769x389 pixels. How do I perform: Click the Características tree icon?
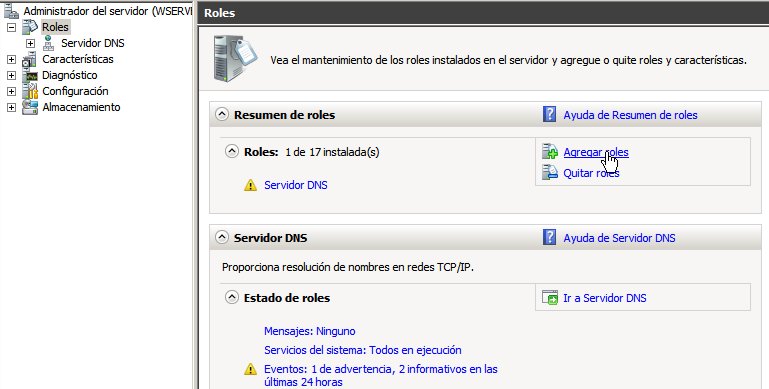tap(29, 59)
